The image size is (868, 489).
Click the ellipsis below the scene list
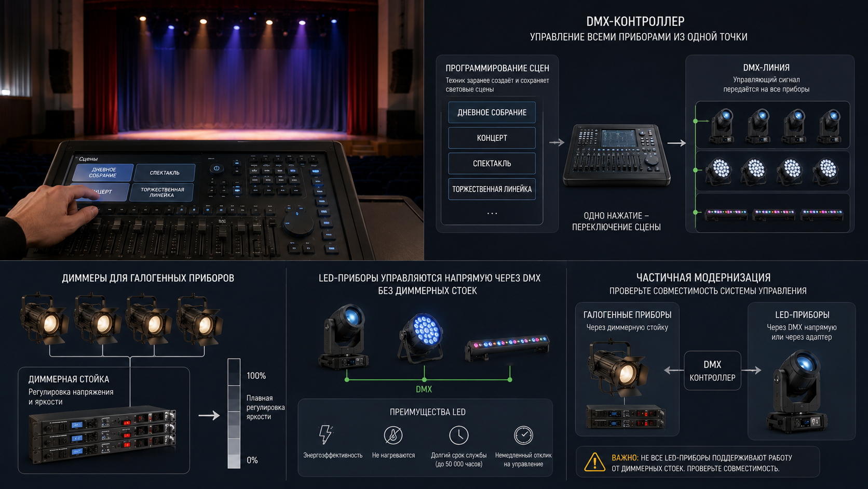[x=492, y=213]
